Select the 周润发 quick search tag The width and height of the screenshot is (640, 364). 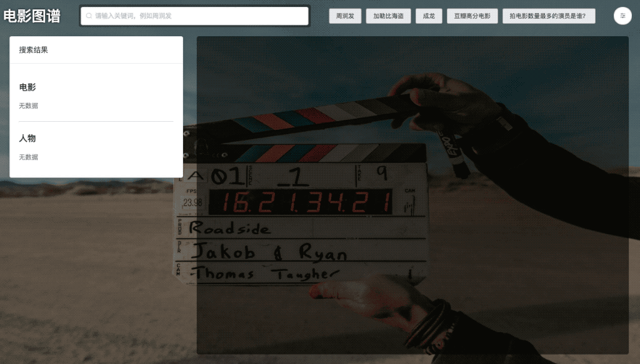[x=345, y=16]
